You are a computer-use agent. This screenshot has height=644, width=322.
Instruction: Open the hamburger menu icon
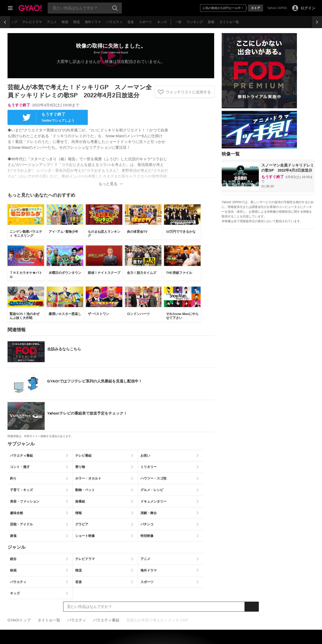[10, 8]
